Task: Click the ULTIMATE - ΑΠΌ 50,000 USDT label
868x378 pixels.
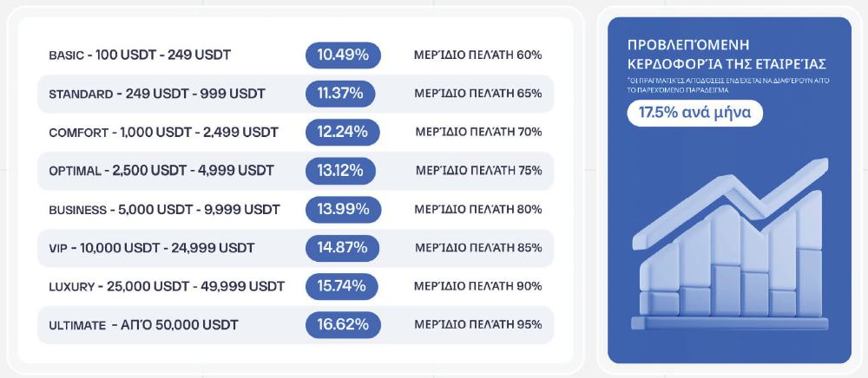Action: [144, 325]
